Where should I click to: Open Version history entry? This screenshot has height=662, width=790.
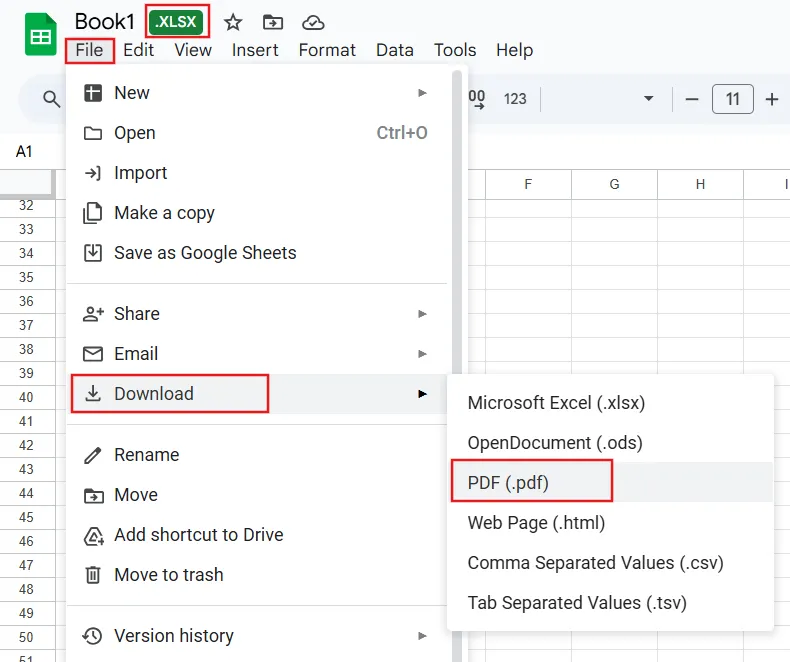tap(256, 636)
